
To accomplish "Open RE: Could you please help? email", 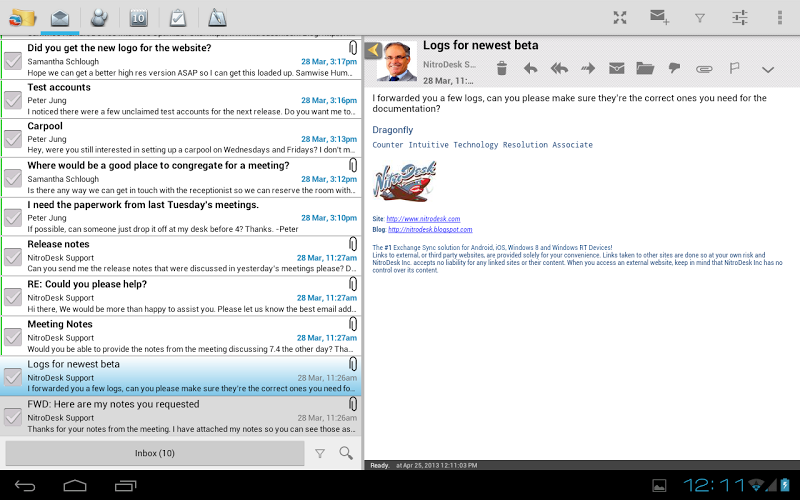I will pyautogui.click(x=181, y=296).
